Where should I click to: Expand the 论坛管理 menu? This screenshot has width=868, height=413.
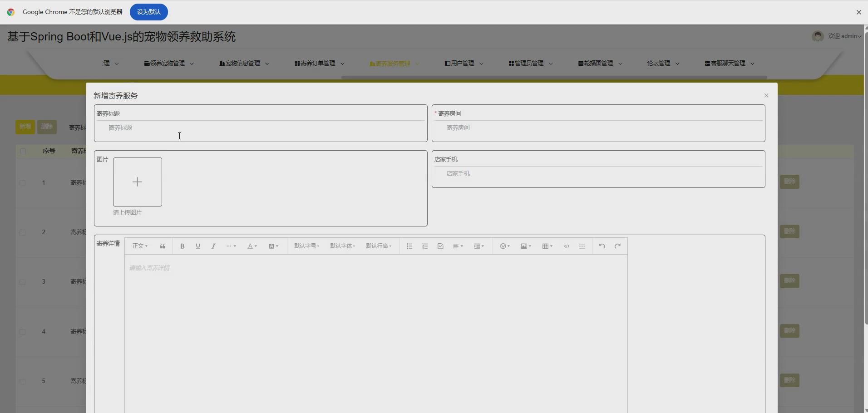[x=663, y=64]
